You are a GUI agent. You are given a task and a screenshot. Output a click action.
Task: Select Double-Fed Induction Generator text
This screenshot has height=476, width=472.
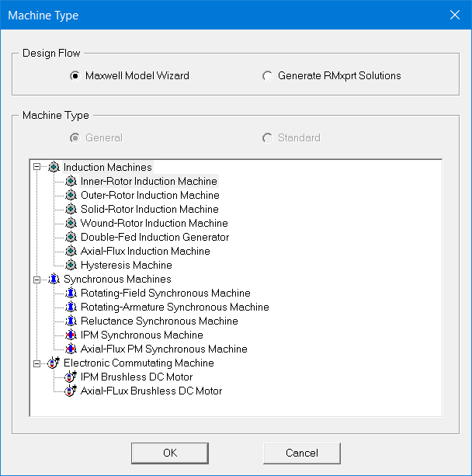pyautogui.click(x=154, y=237)
